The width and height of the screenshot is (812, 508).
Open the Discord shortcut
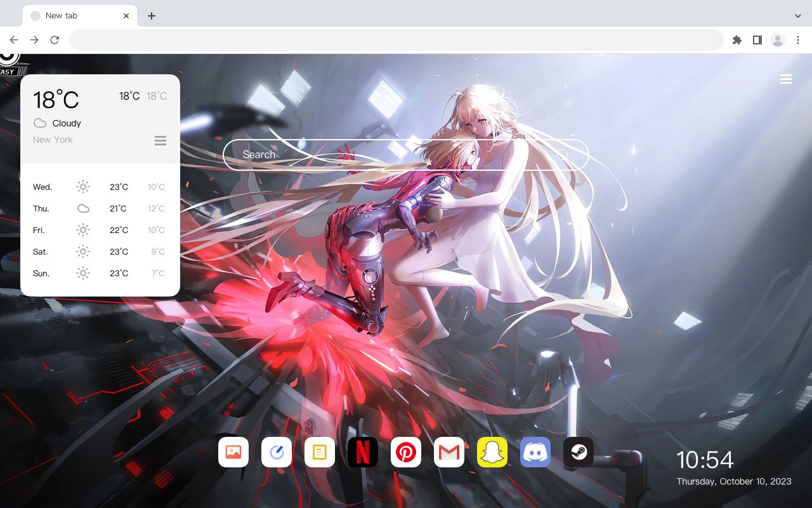535,452
